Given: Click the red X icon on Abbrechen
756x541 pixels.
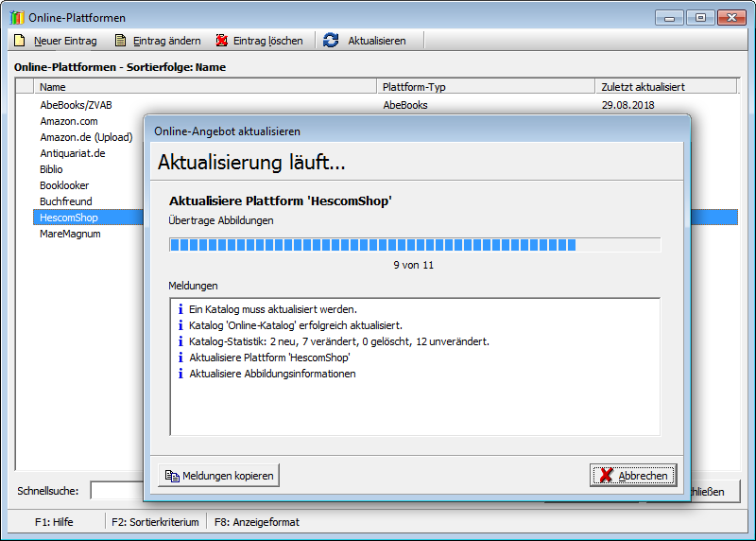Looking at the screenshot, I should [x=606, y=476].
